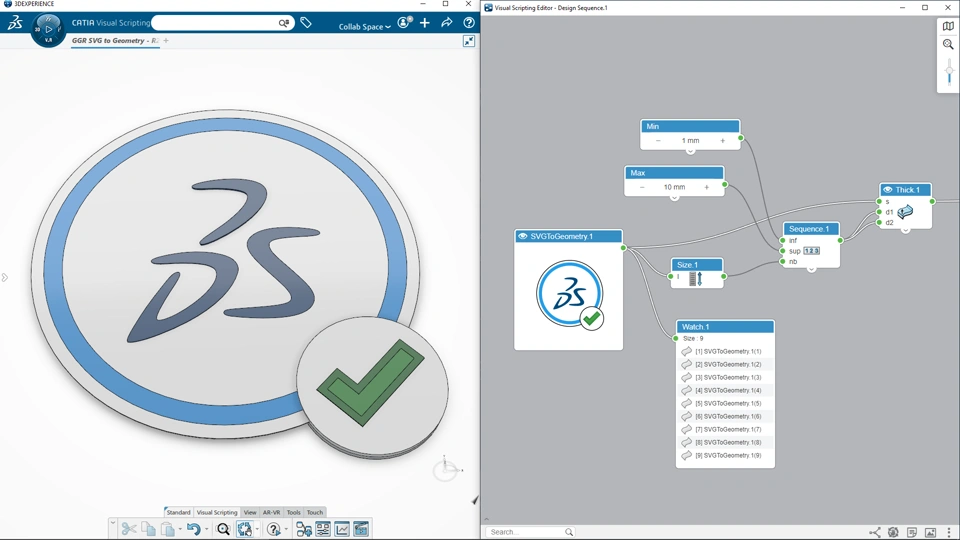
Task: Open the parameters slider panel tool
Action: coord(323,529)
